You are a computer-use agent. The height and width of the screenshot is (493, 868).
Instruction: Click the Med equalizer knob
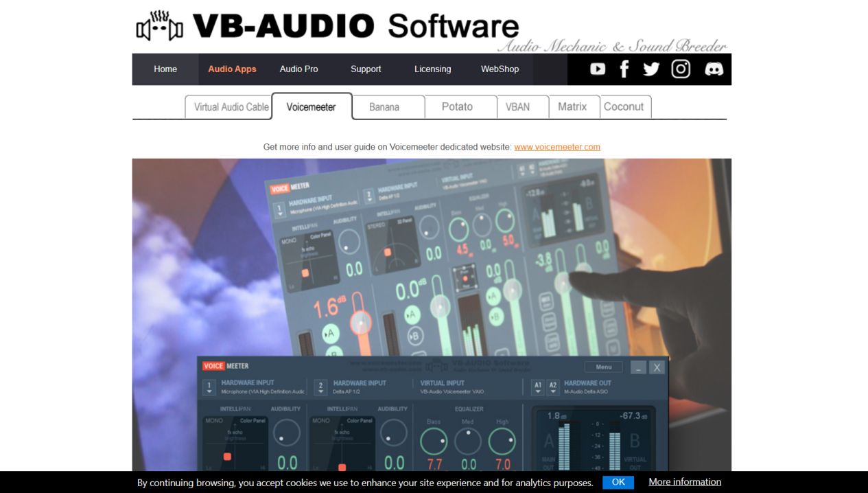[x=468, y=442]
